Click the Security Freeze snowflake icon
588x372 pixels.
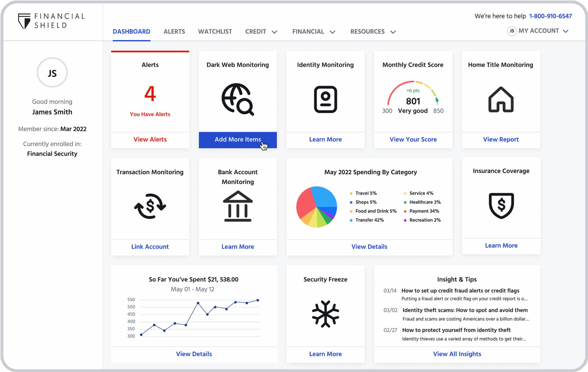(x=325, y=314)
